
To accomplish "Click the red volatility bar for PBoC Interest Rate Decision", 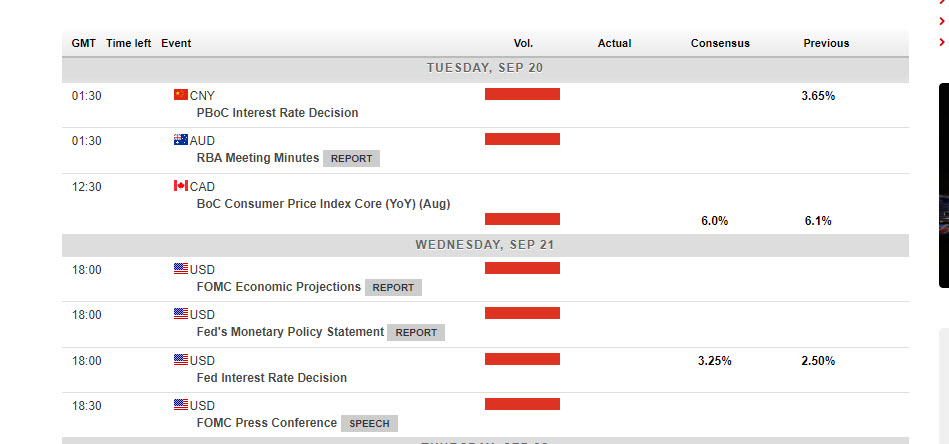I will click(522, 94).
